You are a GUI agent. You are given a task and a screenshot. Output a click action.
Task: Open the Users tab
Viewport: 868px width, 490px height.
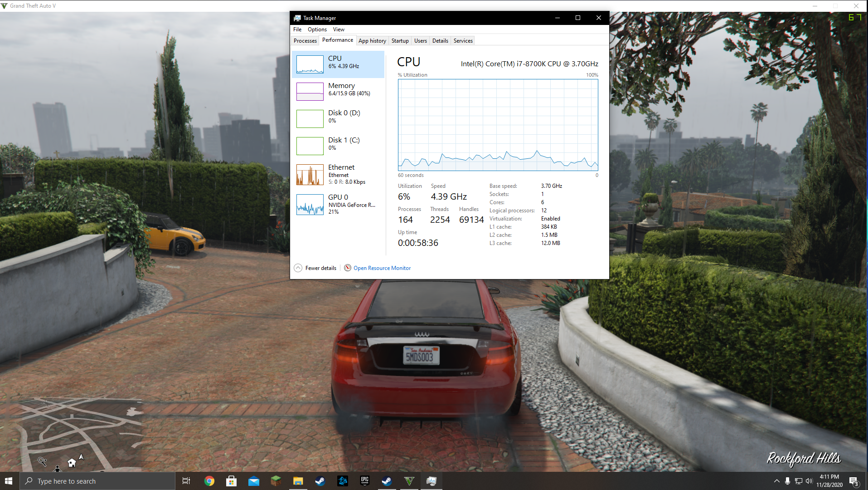coord(420,41)
